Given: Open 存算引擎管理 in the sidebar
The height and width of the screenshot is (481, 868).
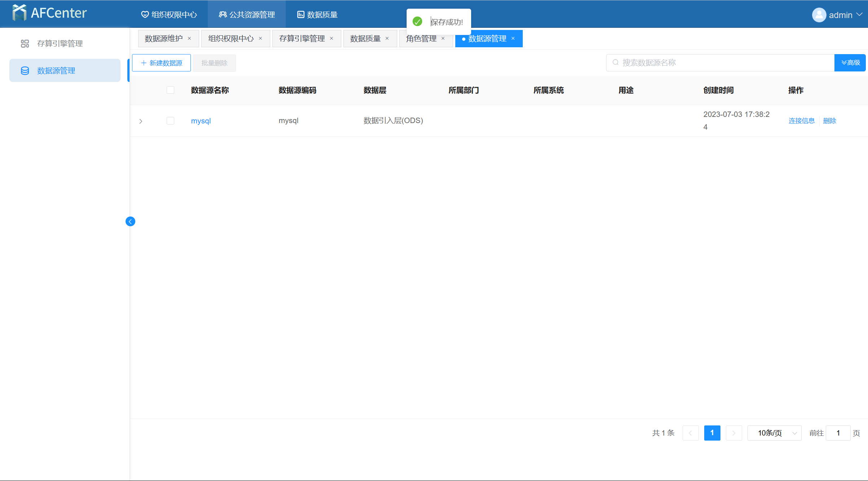Looking at the screenshot, I should tap(60, 44).
